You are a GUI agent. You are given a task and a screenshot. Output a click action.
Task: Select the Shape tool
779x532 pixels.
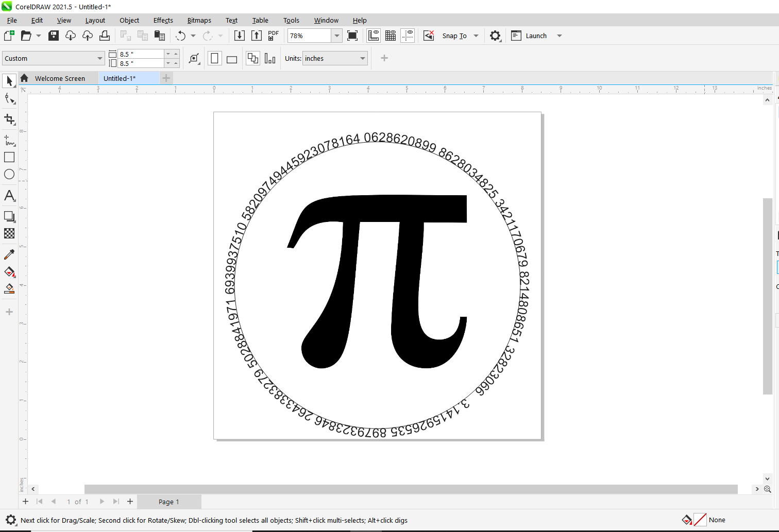click(9, 98)
